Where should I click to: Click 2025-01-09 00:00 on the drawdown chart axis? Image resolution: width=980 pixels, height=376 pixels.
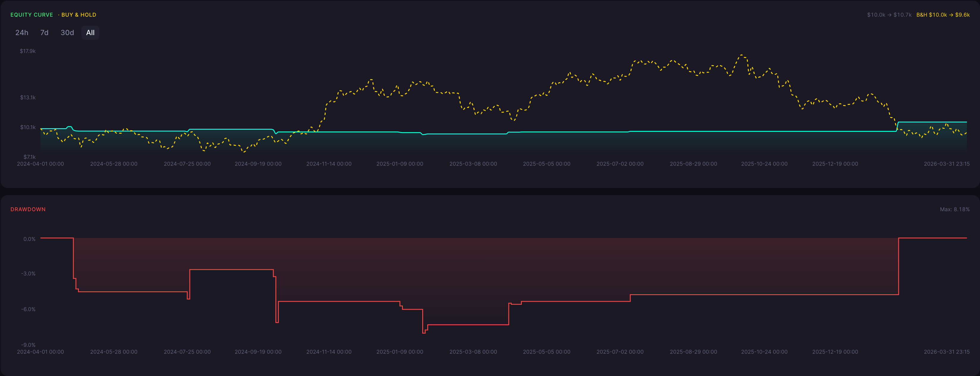click(x=399, y=352)
